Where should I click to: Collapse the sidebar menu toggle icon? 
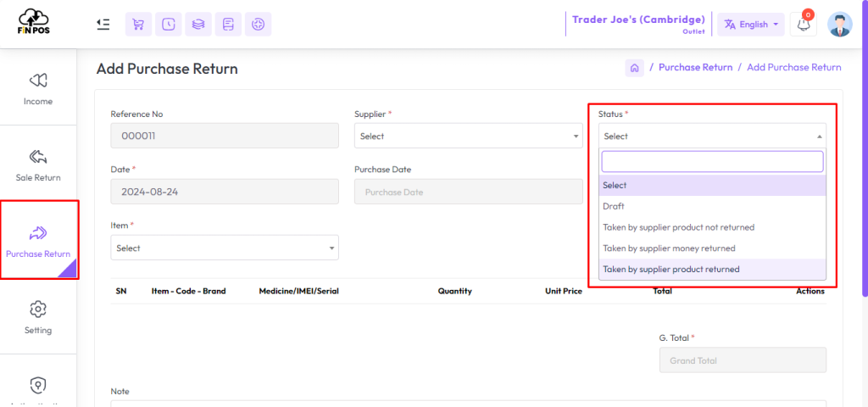pos(103,24)
